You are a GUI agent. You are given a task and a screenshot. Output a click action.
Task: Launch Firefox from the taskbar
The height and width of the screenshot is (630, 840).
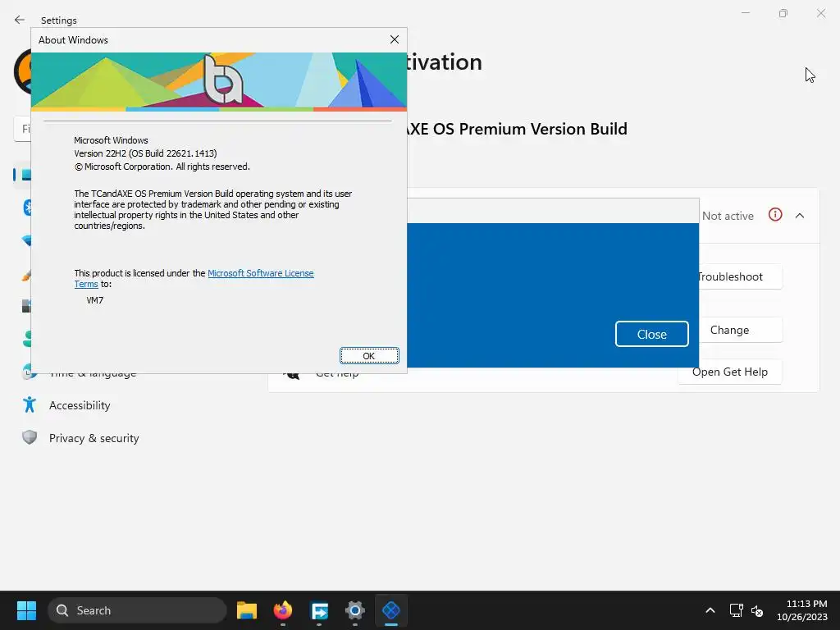click(x=283, y=610)
